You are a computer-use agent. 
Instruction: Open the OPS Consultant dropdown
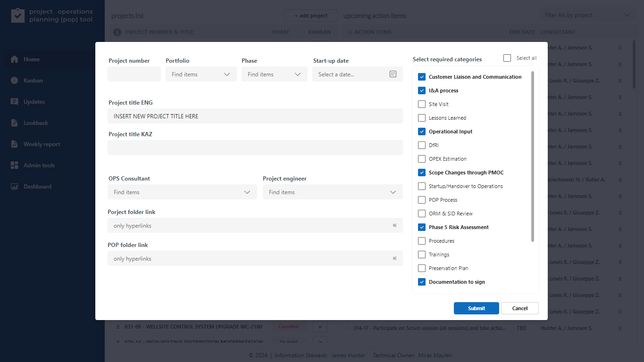point(182,192)
